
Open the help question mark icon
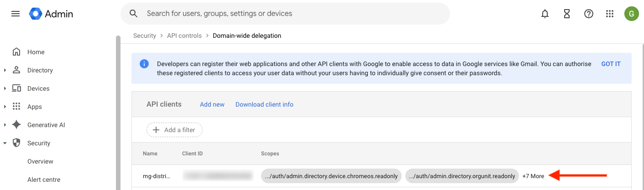coord(588,14)
